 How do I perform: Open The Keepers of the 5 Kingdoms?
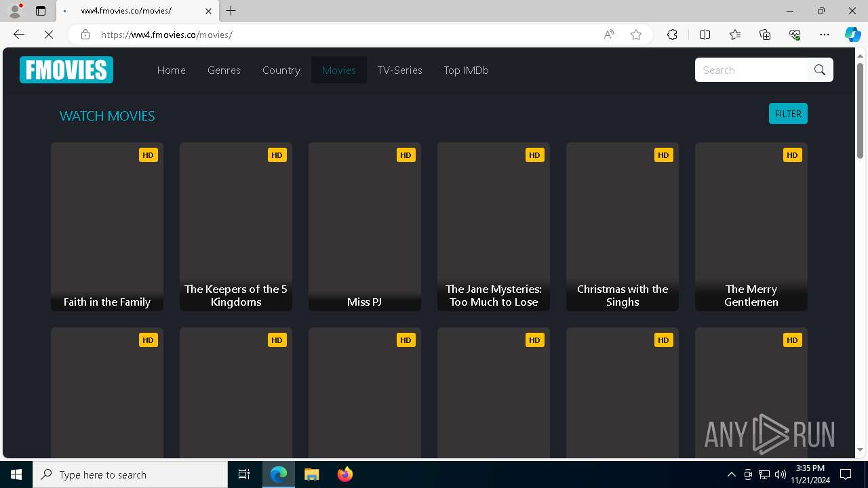point(236,226)
